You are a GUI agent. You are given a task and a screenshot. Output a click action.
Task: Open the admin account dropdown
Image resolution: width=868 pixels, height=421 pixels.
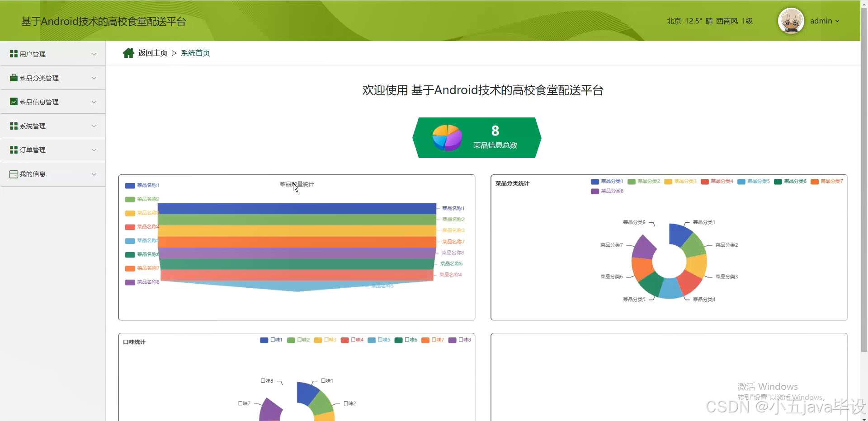pyautogui.click(x=825, y=21)
